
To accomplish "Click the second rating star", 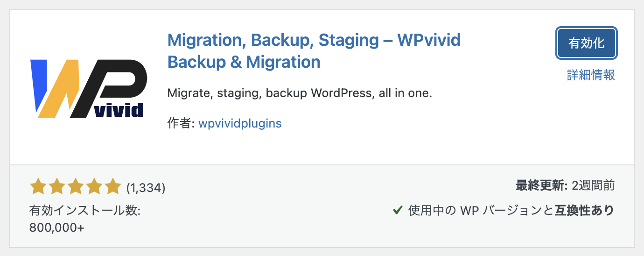I will coord(56,187).
